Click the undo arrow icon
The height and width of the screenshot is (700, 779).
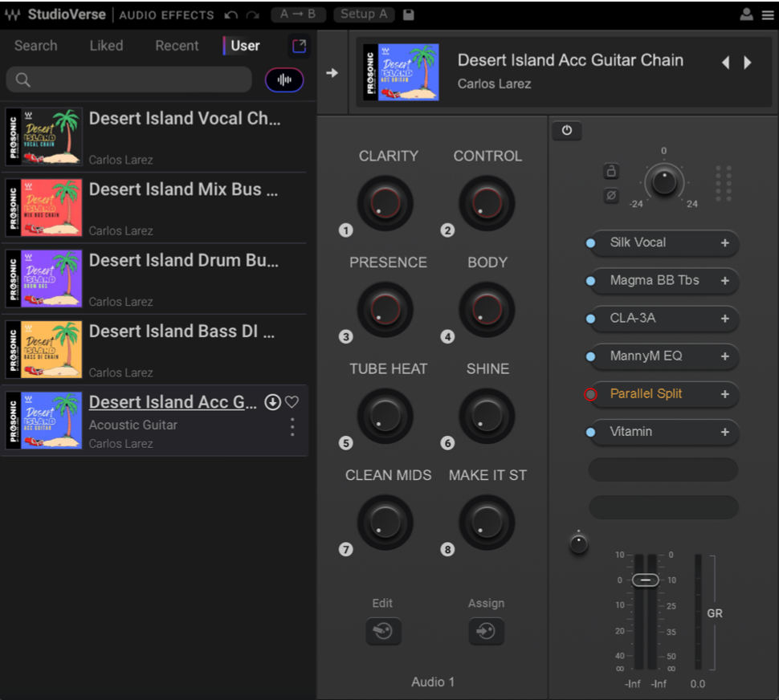click(x=231, y=14)
